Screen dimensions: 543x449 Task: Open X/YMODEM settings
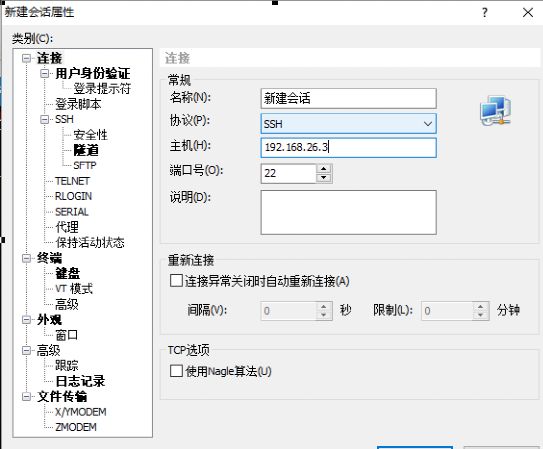pyautogui.click(x=80, y=412)
